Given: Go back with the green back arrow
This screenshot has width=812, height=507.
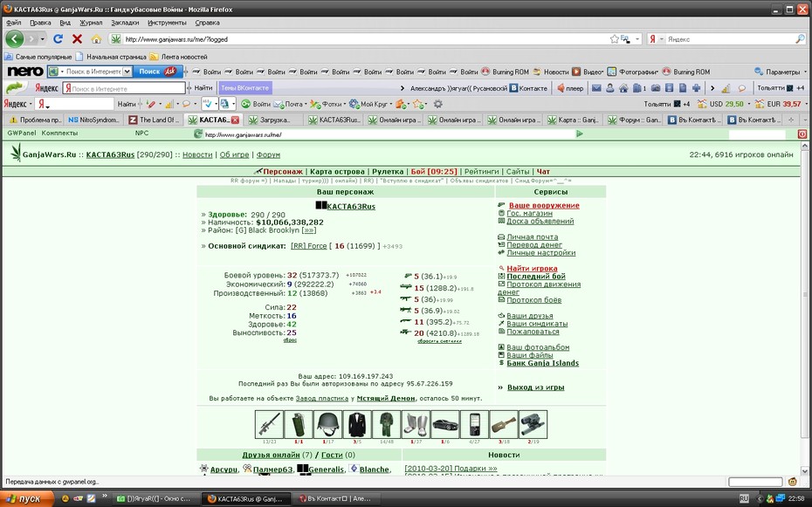Looking at the screenshot, I should coord(15,38).
